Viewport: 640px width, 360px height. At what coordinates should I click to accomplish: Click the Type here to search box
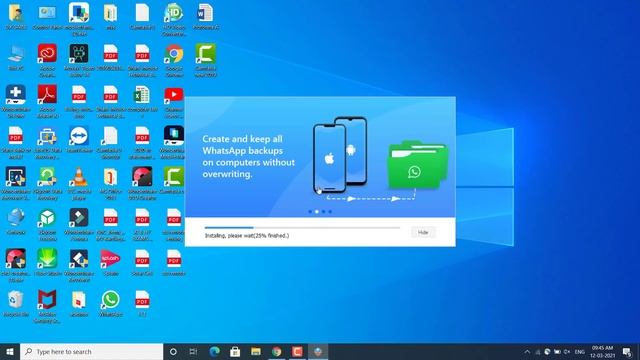pos(91,351)
